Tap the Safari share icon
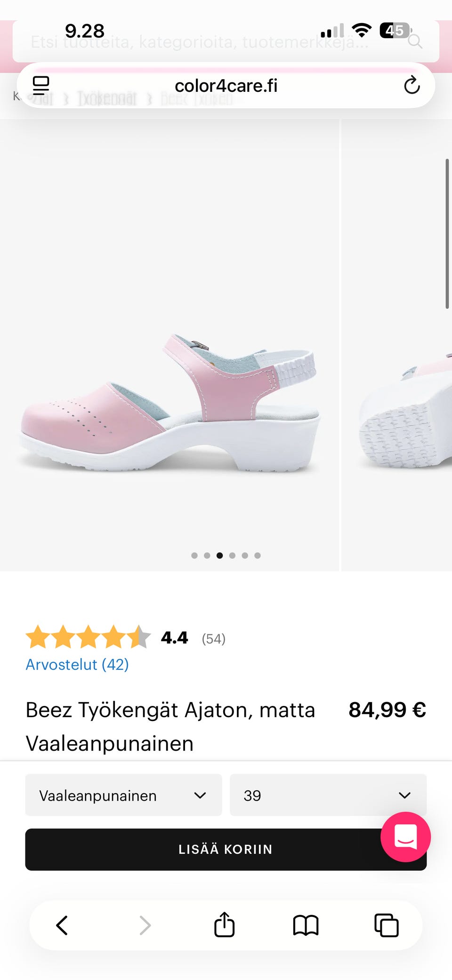This screenshot has width=452, height=980. click(224, 925)
